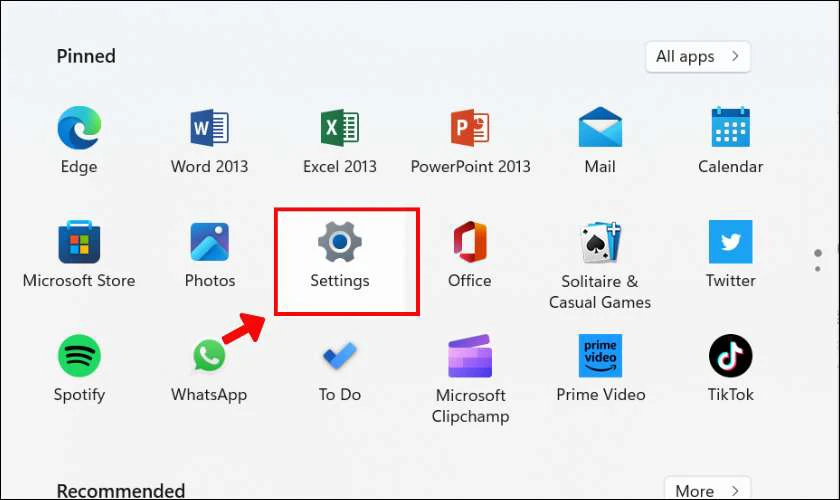This screenshot has width=840, height=500.
Task: Open the Photos app icon
Action: pos(209,242)
